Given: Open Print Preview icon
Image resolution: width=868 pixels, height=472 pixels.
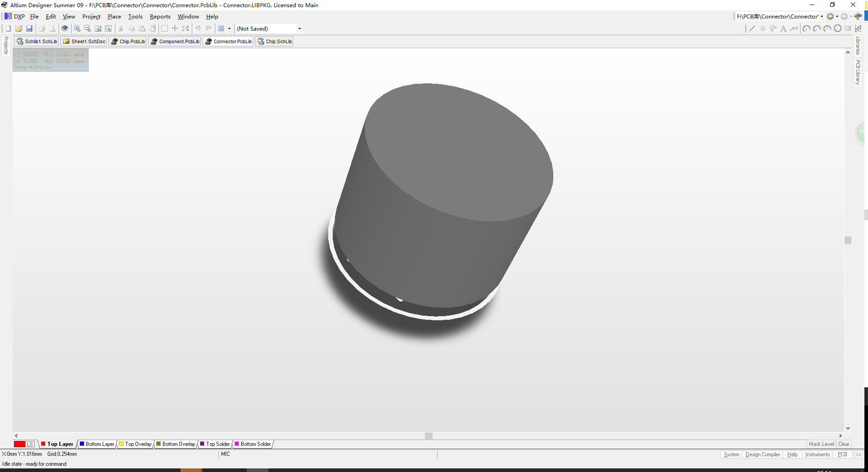Looking at the screenshot, I should [52, 28].
